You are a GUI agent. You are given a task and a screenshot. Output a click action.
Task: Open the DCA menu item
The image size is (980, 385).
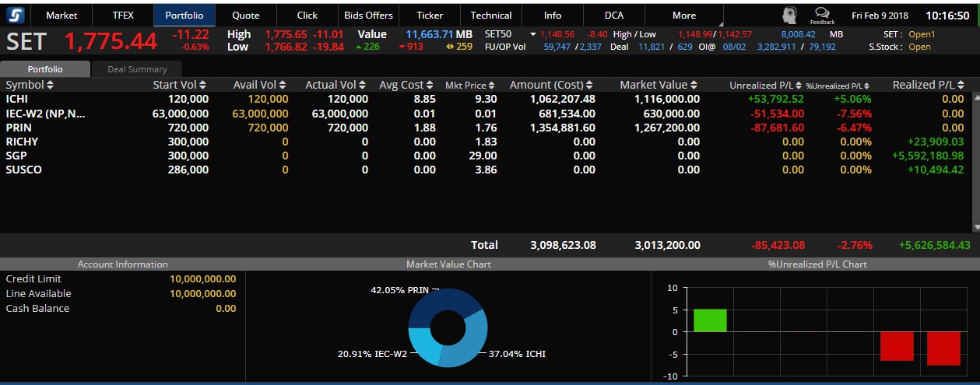pyautogui.click(x=613, y=15)
